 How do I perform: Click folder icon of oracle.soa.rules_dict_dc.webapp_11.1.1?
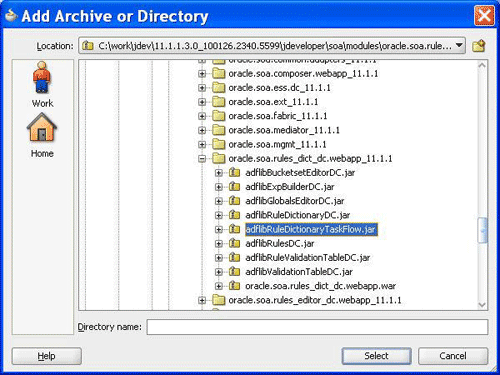tap(218, 159)
